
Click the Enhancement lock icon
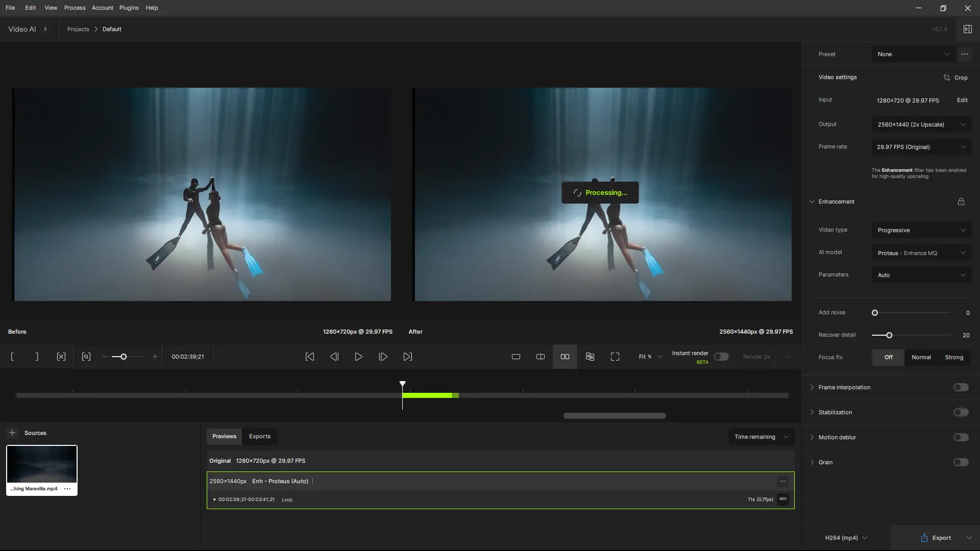[x=961, y=202]
